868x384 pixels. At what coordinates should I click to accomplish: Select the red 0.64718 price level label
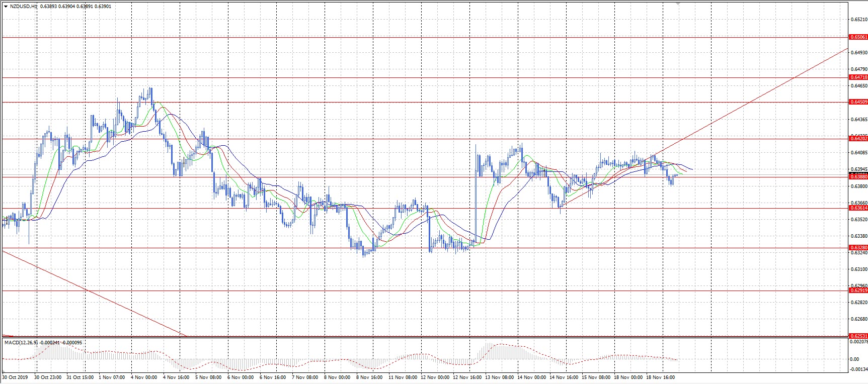(x=858, y=77)
